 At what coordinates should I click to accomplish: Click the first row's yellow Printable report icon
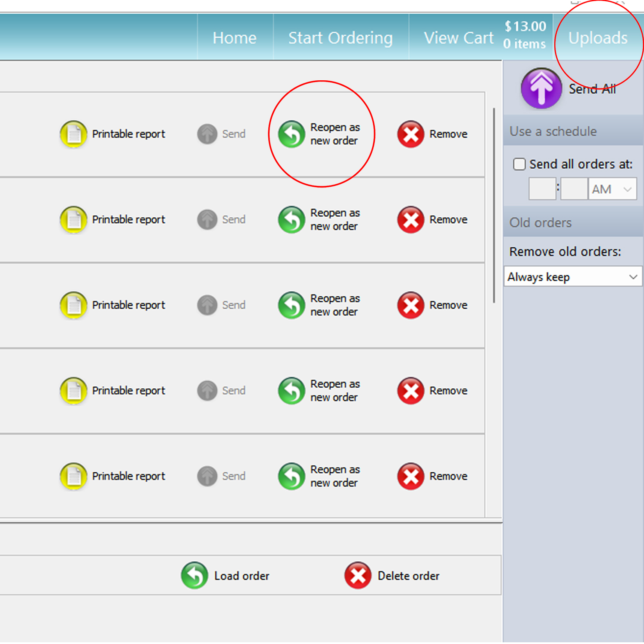(73, 134)
